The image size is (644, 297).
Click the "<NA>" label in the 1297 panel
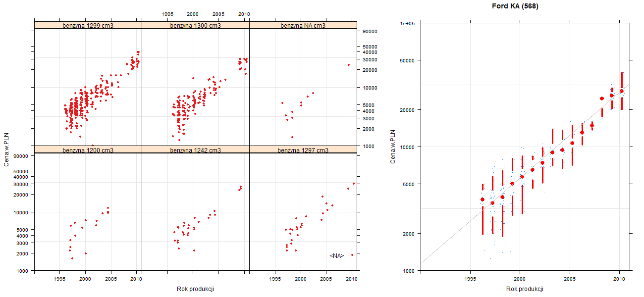coord(337,255)
